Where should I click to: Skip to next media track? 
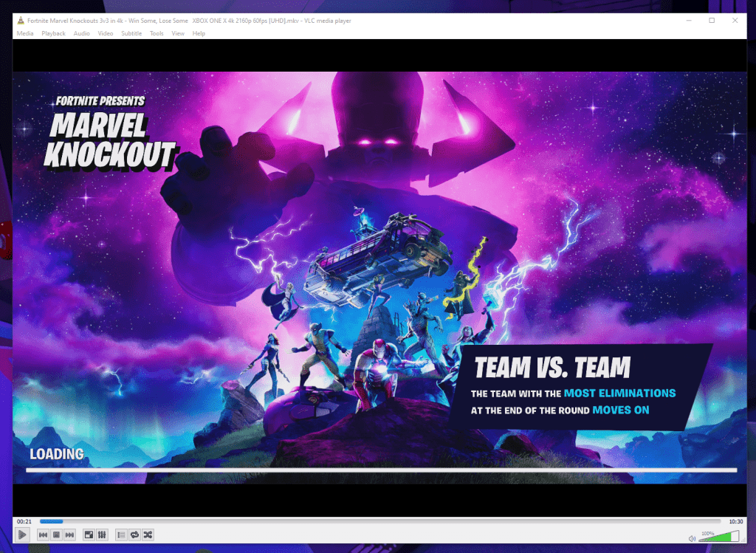(x=69, y=535)
